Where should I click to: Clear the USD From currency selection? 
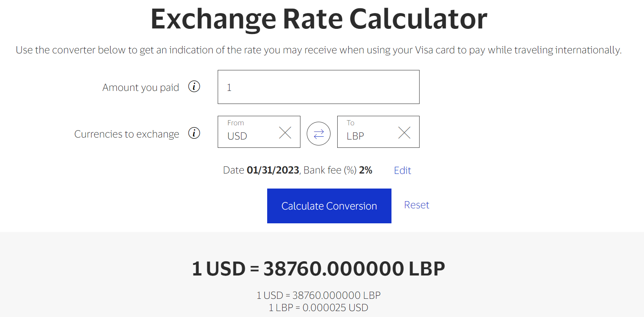tap(285, 133)
